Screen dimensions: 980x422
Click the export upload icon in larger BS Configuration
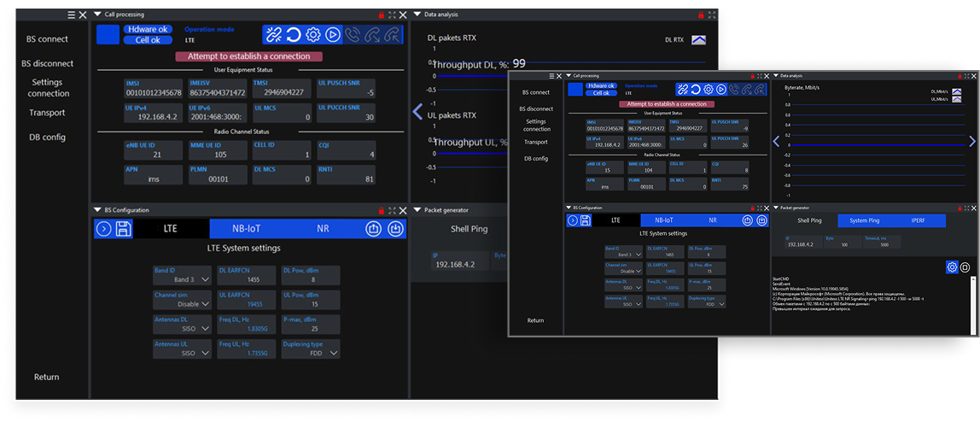coord(373,229)
